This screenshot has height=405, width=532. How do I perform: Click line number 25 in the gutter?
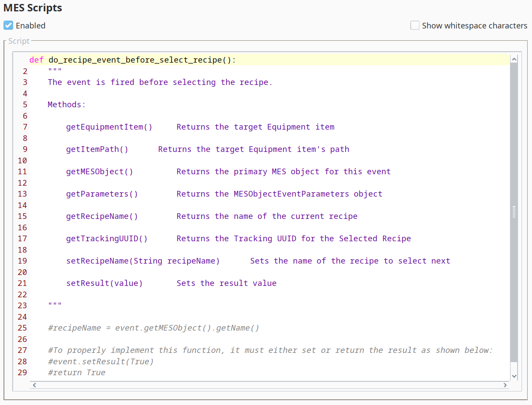[22, 328]
